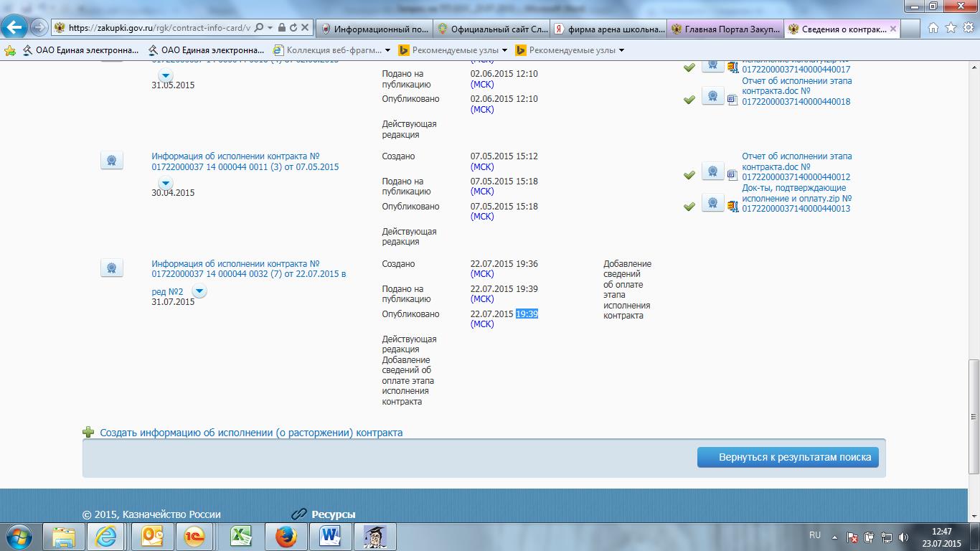Click signature icon beside contract info 0011 (3)

point(112,161)
